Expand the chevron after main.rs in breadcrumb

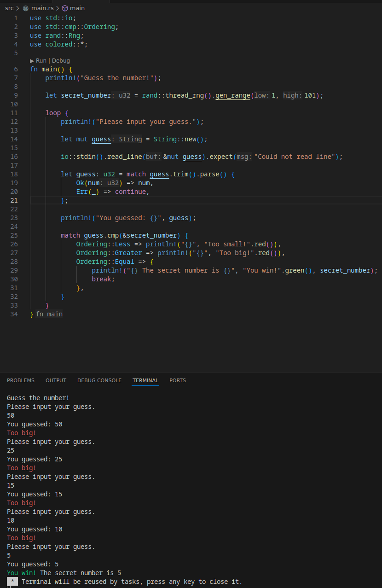point(58,8)
